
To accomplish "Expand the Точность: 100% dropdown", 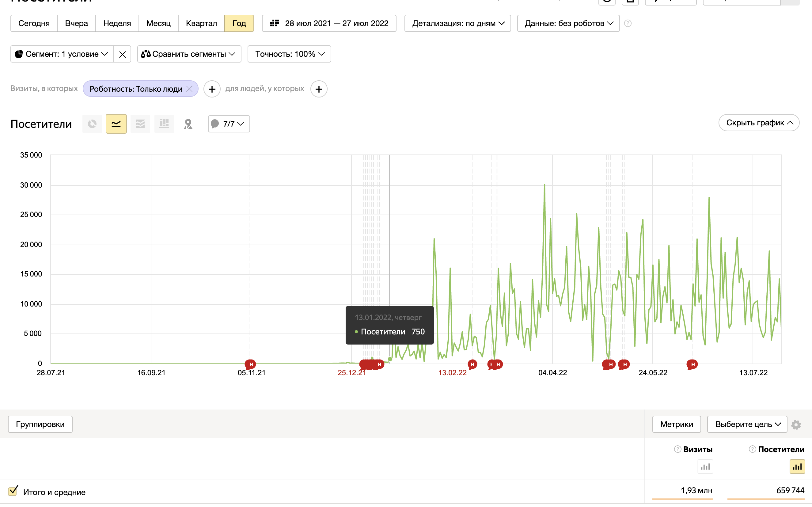I will tap(289, 54).
